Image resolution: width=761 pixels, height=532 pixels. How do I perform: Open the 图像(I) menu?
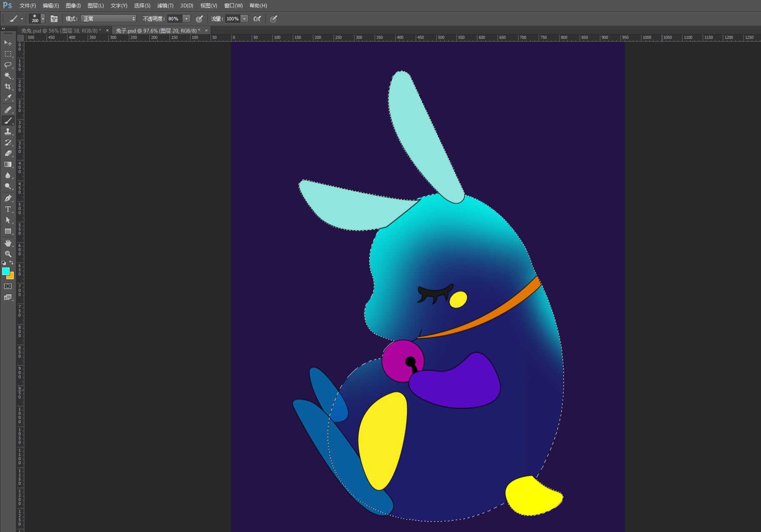(x=73, y=5)
